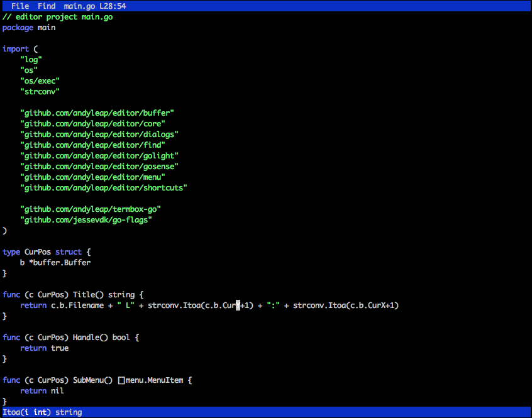The image size is (532, 418).
Task: Place cursor on the editor project comment line
Action: (57, 17)
